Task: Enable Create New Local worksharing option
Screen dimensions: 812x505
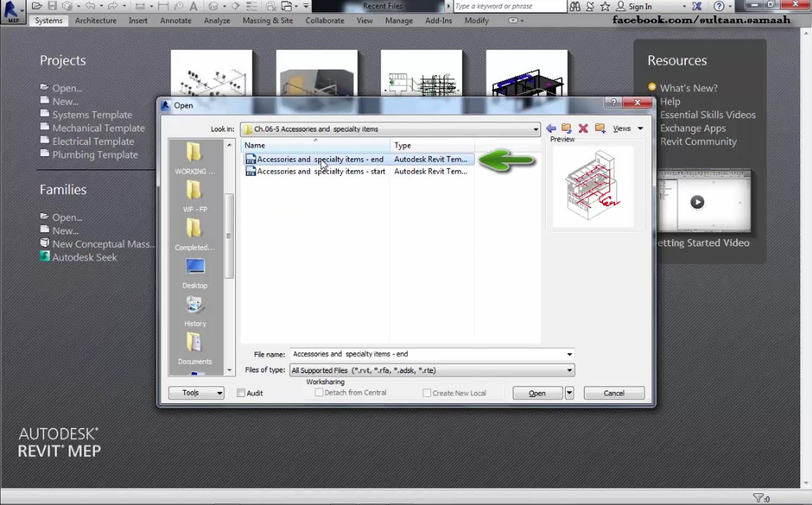Action: click(427, 392)
